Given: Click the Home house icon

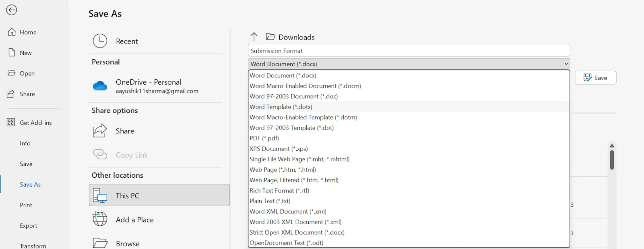Looking at the screenshot, I should (x=12, y=32).
